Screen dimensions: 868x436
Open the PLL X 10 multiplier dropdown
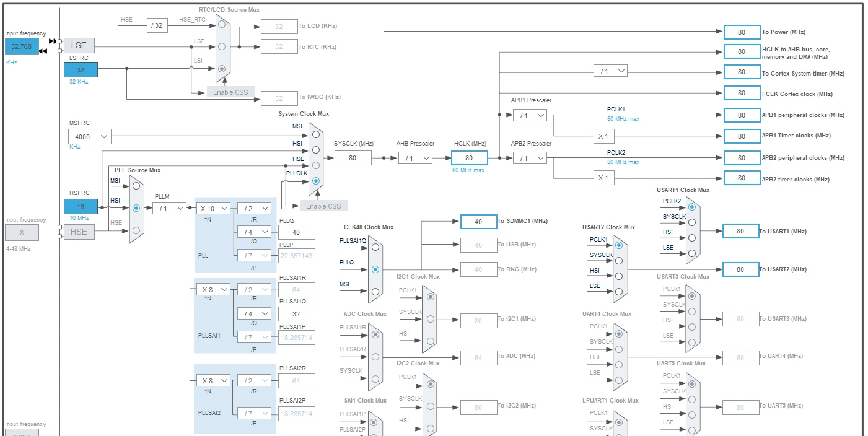click(213, 208)
